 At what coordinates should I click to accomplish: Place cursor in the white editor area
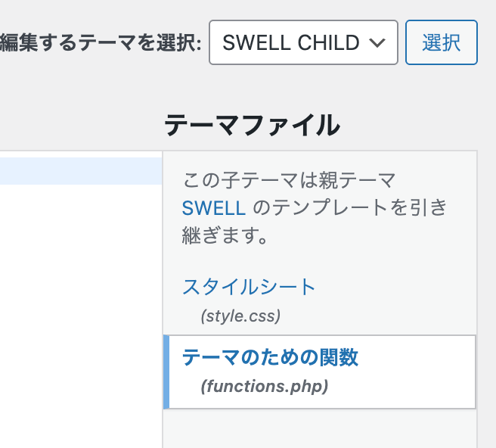click(80, 288)
